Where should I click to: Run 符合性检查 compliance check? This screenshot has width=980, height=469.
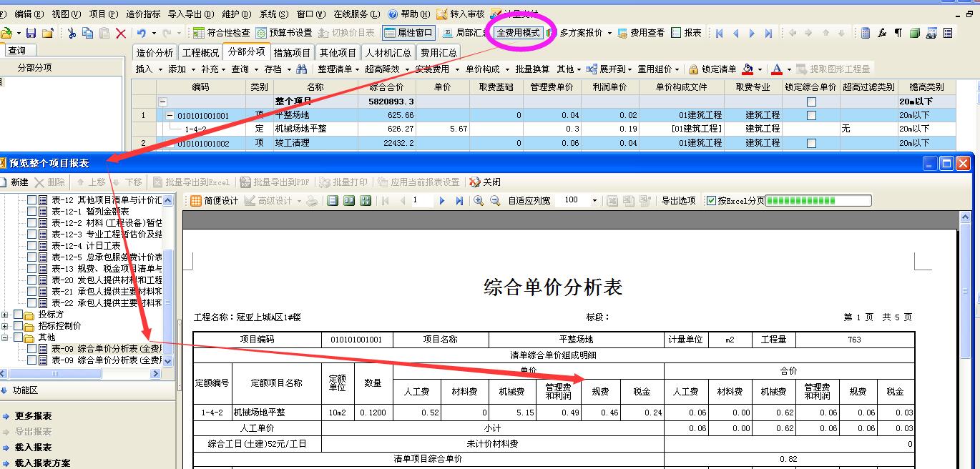point(222,33)
